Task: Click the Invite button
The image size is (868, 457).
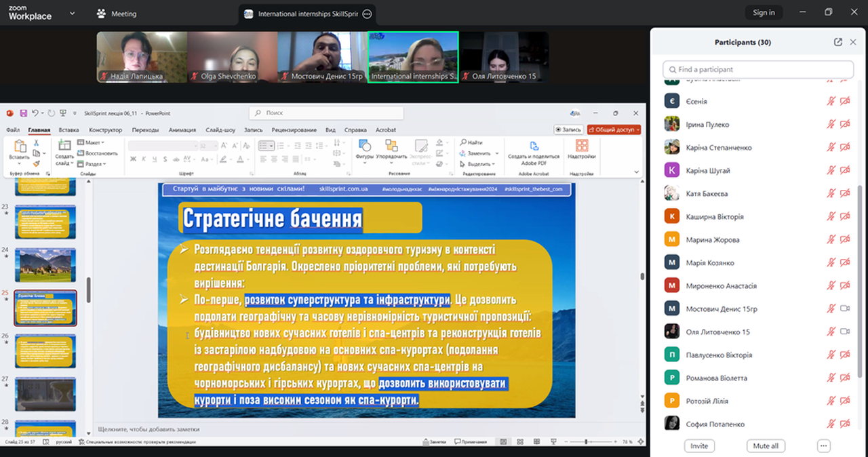Action: 699,445
